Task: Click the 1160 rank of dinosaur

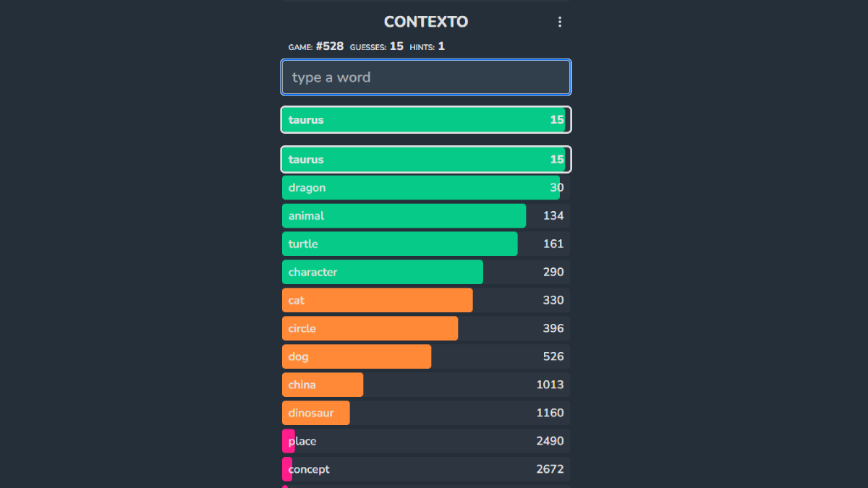Action: [x=550, y=414]
